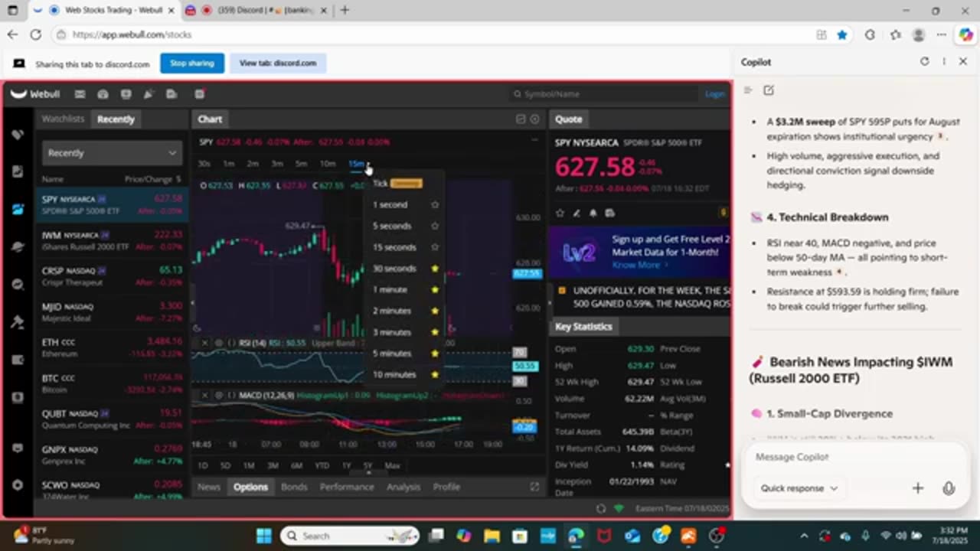
Task: Toggle favorite star for 30 seconds interval
Action: 435,269
